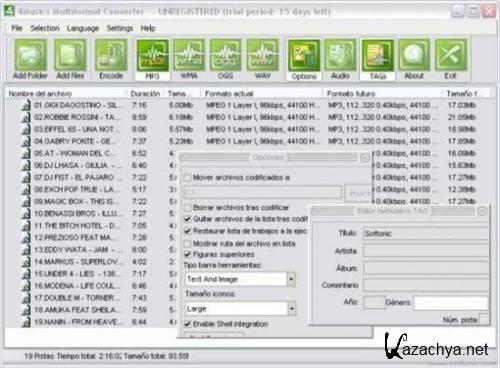Click the browse button beside the move-to path
Viewport: 500px width, 368px height.
click(x=358, y=193)
